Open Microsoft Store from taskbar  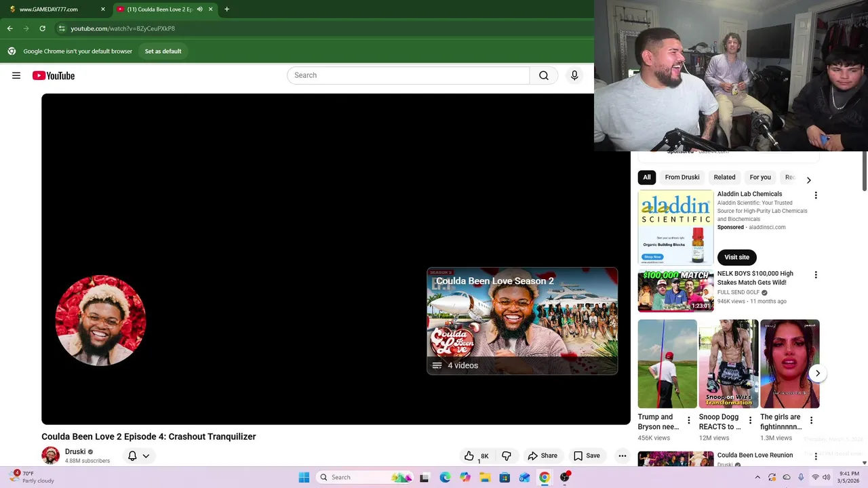click(505, 477)
